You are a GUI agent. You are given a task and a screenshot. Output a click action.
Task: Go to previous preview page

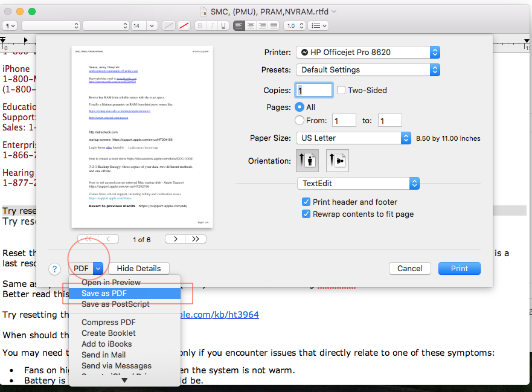[x=108, y=239]
